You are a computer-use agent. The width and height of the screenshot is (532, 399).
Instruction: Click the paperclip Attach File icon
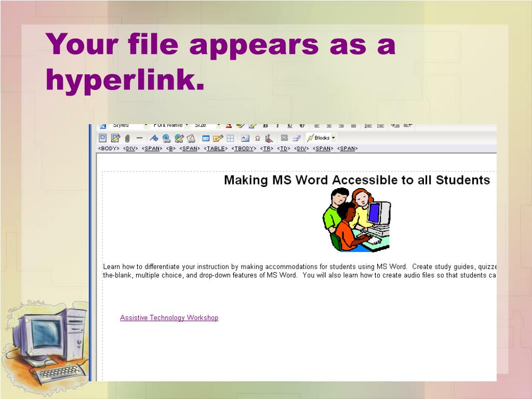point(127,138)
